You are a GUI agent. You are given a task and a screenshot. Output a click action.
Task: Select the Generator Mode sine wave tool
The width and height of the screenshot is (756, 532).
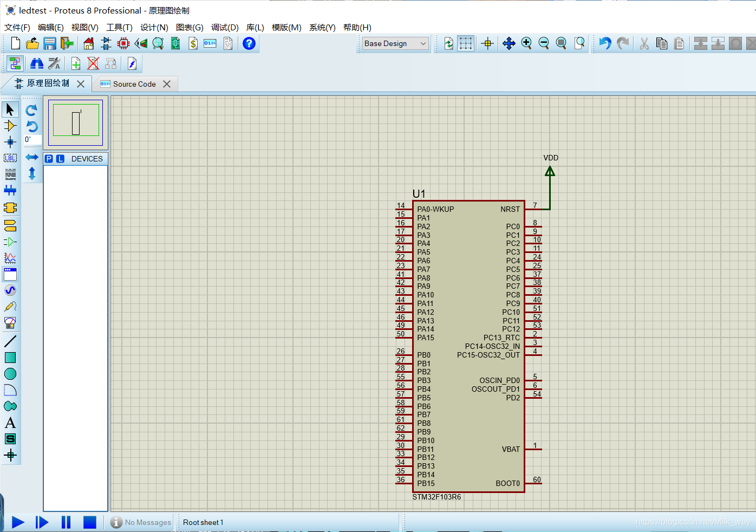pos(10,290)
